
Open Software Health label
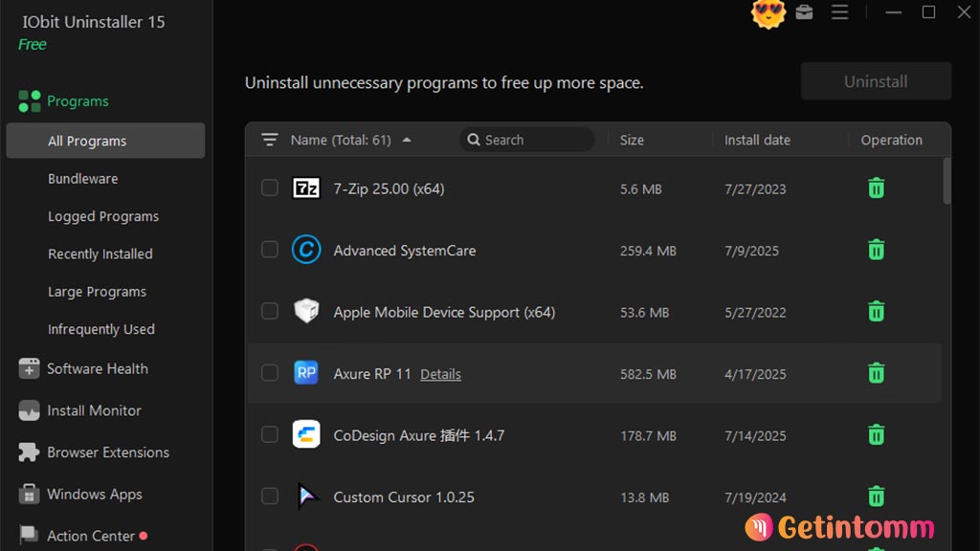pyautogui.click(x=98, y=368)
